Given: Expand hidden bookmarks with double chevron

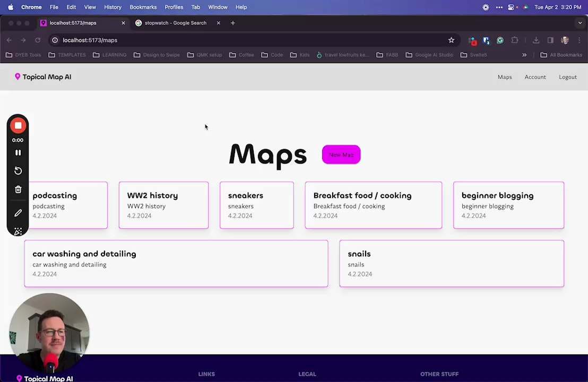Looking at the screenshot, I should [x=524, y=55].
